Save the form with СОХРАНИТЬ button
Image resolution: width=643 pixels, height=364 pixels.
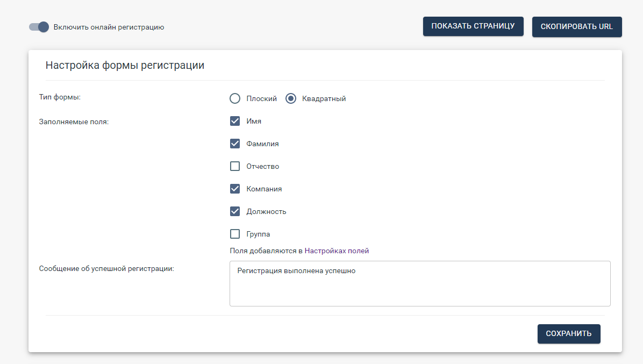[569, 333]
